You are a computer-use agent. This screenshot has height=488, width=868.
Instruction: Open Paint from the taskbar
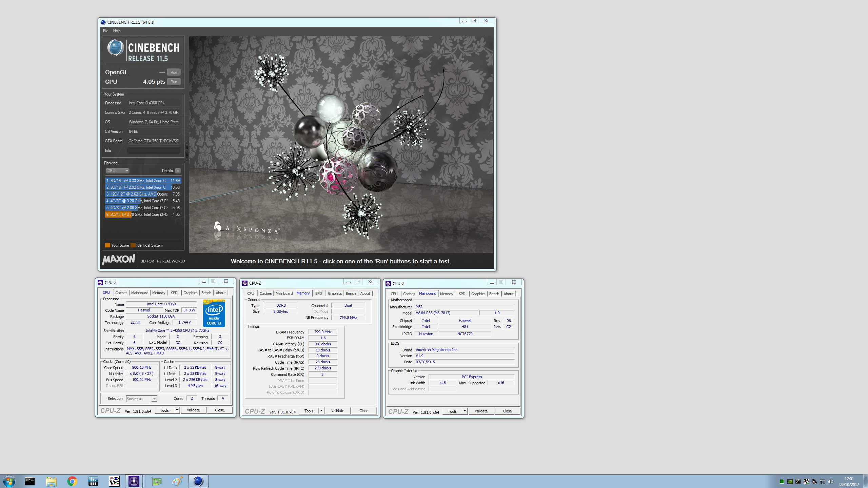pos(177,481)
